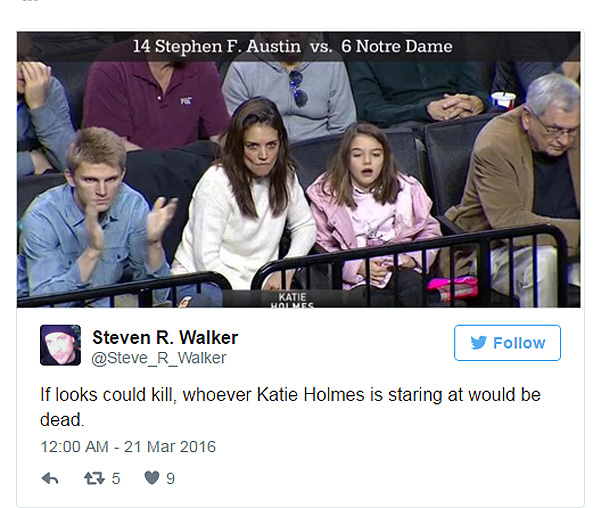Click the reply arrow icon

[50, 478]
